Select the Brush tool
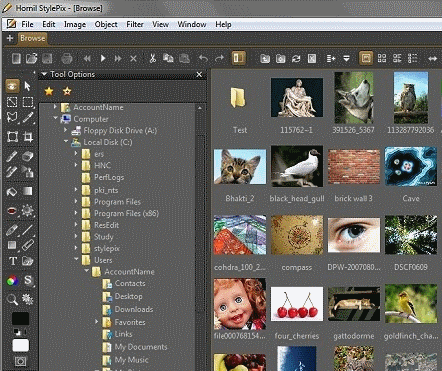Screen dimensions: 442x371 tap(12, 156)
